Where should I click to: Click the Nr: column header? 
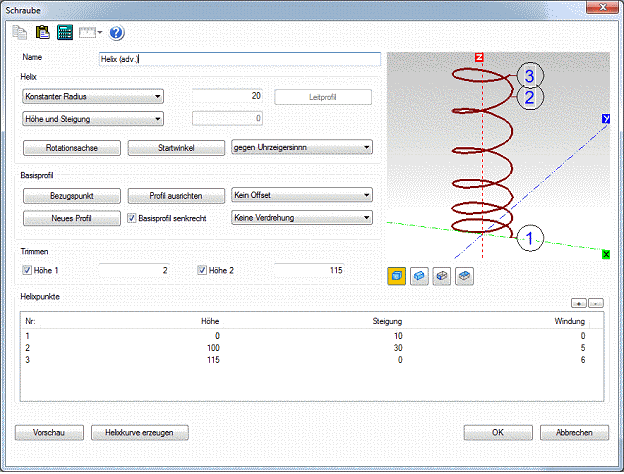click(30, 321)
